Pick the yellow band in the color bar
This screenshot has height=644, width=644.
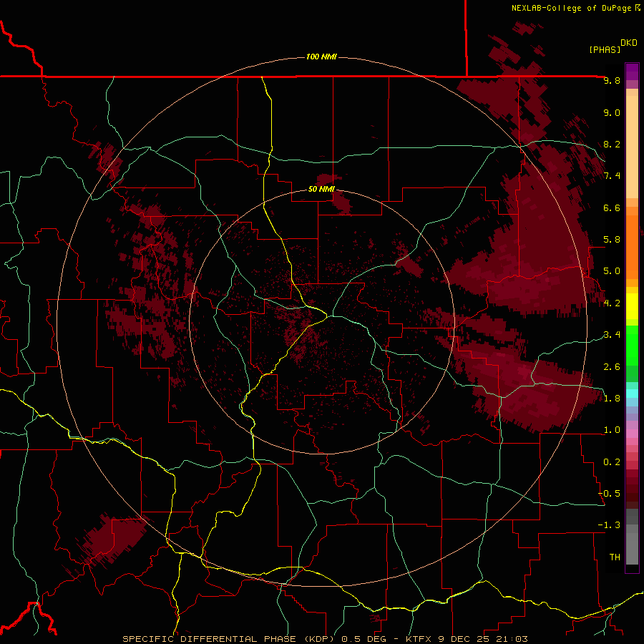(632, 306)
